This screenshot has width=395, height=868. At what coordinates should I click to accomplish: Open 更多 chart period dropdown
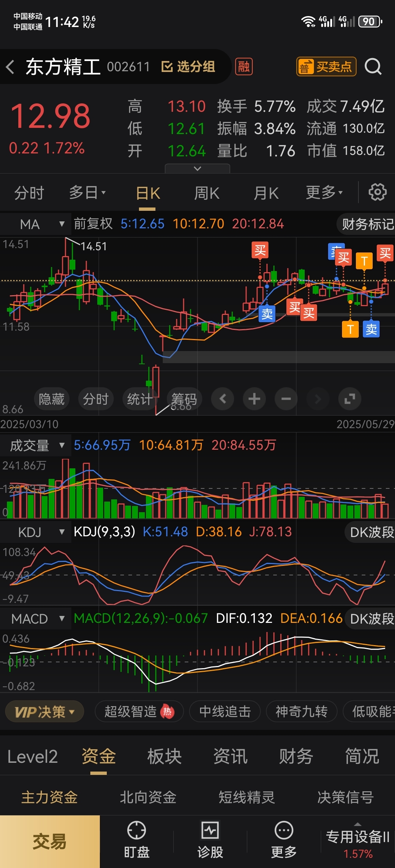324,193
